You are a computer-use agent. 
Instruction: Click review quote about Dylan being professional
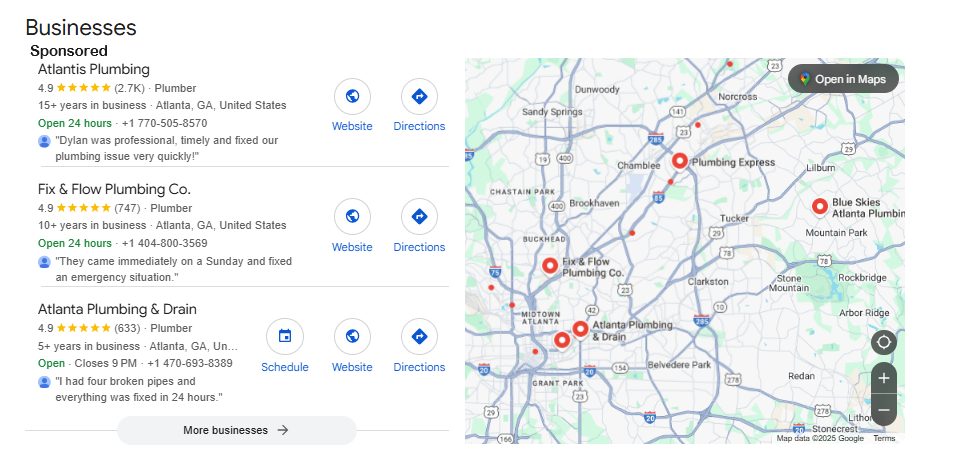(x=167, y=148)
